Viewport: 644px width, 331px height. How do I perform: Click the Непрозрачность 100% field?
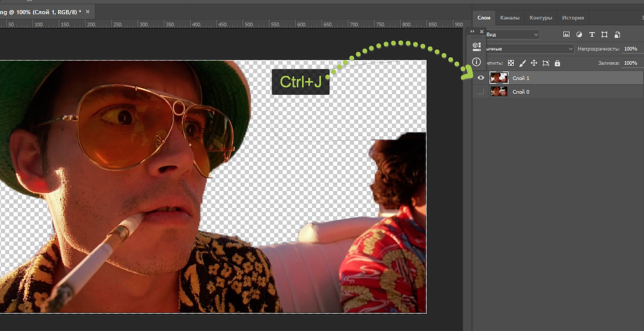coord(631,49)
